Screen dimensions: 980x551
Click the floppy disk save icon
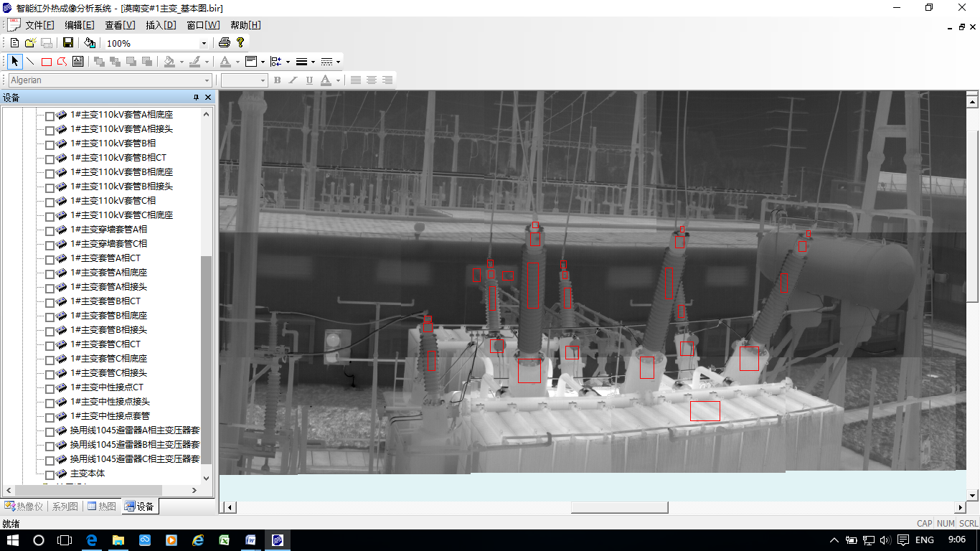pos(68,43)
